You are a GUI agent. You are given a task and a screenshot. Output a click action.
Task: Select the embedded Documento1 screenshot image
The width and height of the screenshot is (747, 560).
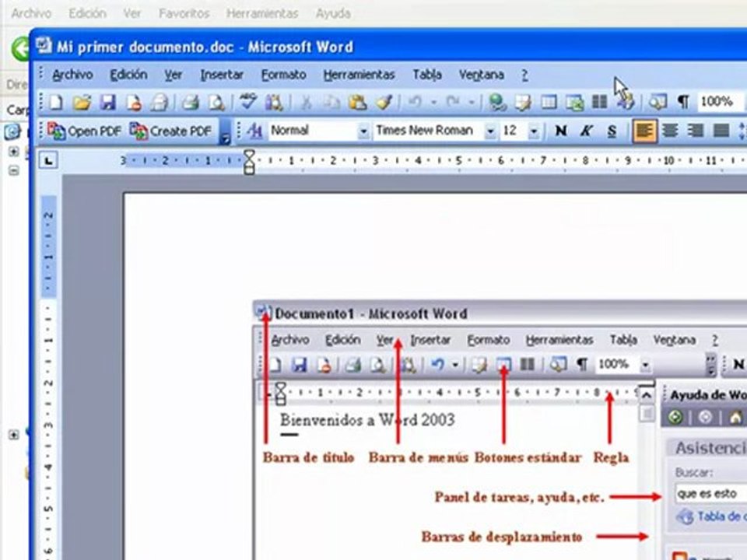tap(500, 430)
